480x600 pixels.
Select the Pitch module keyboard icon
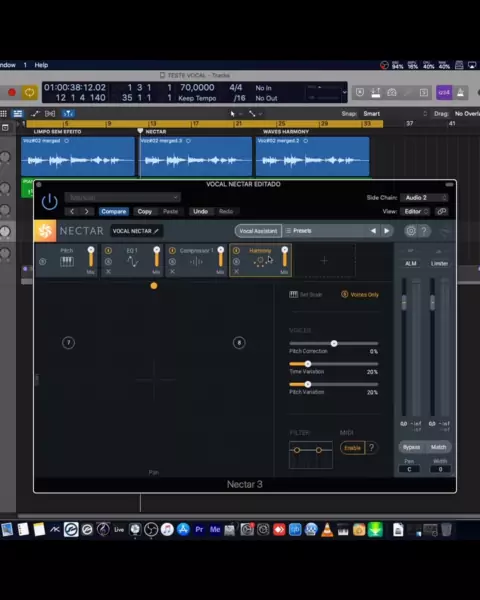point(67,262)
